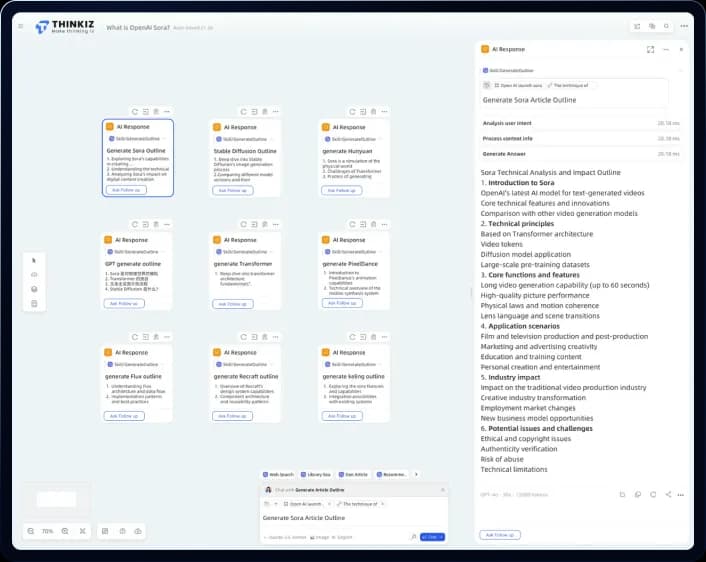The image size is (706, 562).
Task: Open more options in the AI Response panel header
Action: pyautogui.click(x=666, y=50)
